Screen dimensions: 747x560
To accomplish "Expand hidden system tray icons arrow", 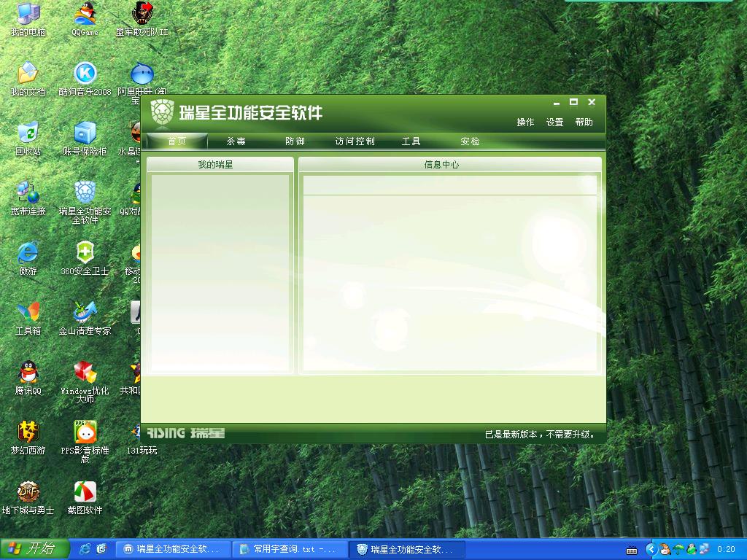I will click(x=651, y=549).
